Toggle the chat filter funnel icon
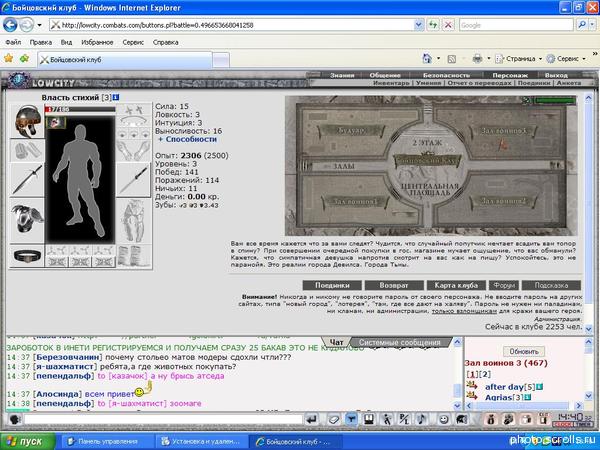600x450 pixels. (x=351, y=420)
